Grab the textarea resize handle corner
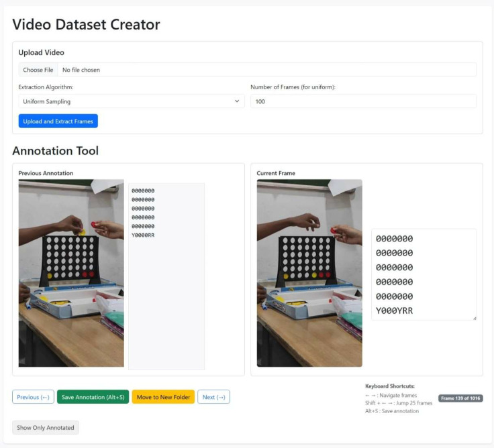The height and width of the screenshot is (448, 494). (x=474, y=319)
